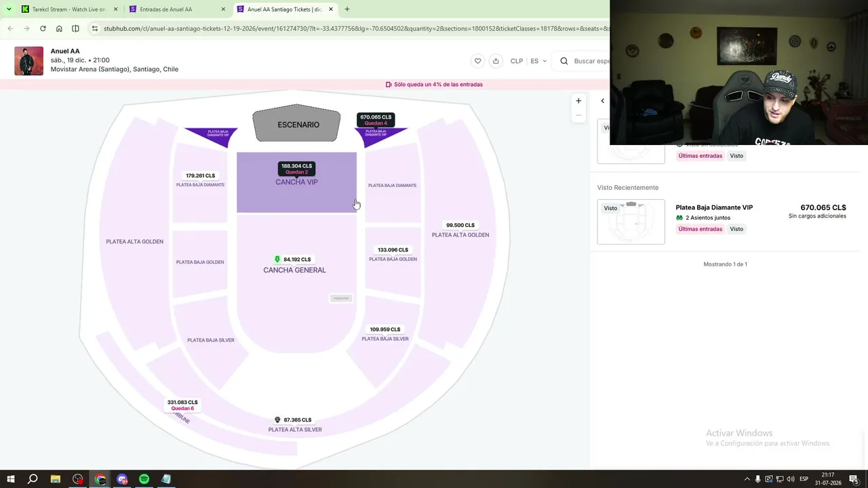Open Spotify from the taskbar
This screenshot has width=868, height=488.
click(144, 479)
